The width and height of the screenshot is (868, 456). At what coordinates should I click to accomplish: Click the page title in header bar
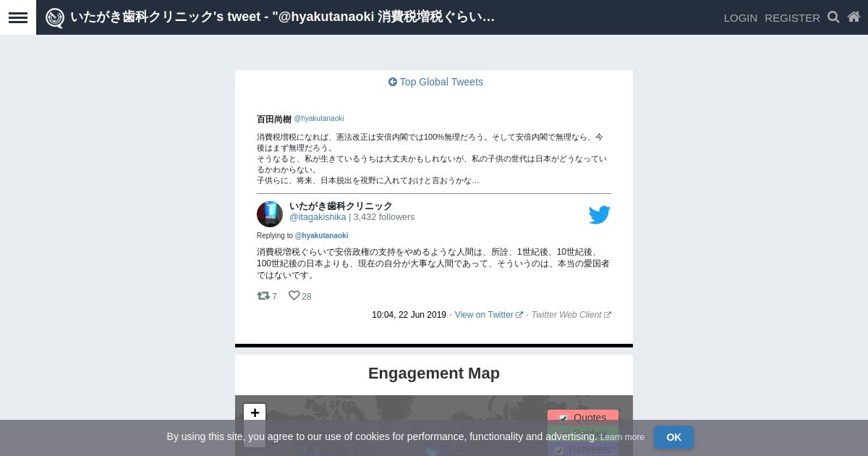click(282, 17)
